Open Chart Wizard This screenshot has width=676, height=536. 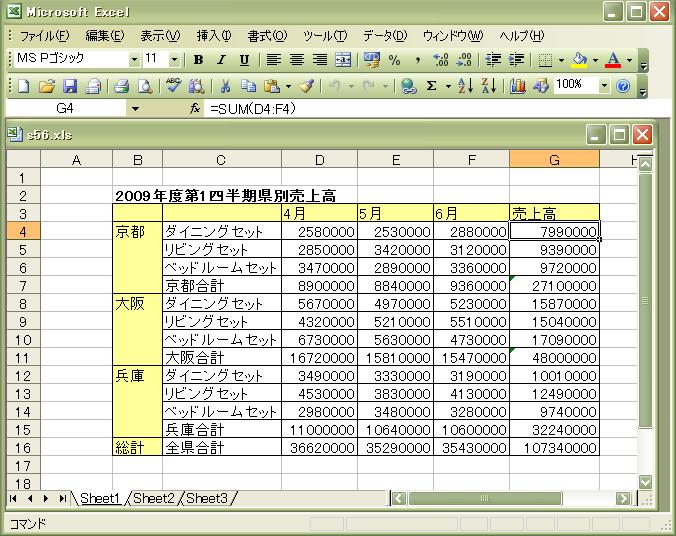coord(517,86)
